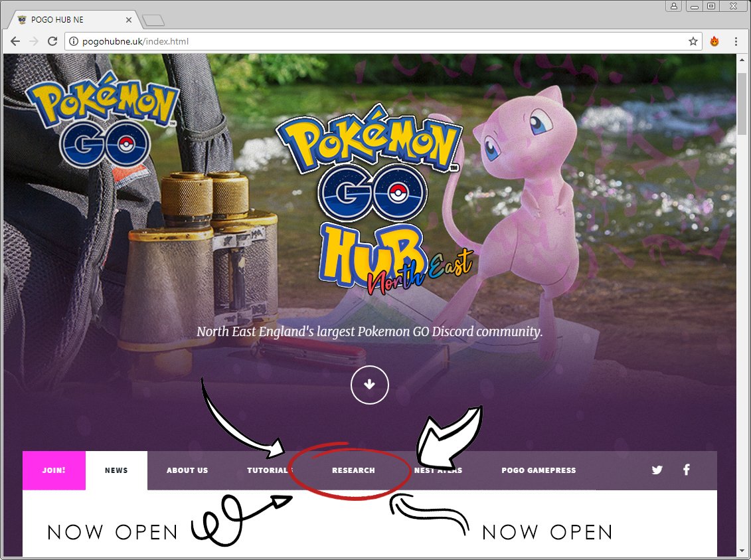Screen dimensions: 751x560
Task: Click the page scrollbar down arrow
Action: coord(742,551)
